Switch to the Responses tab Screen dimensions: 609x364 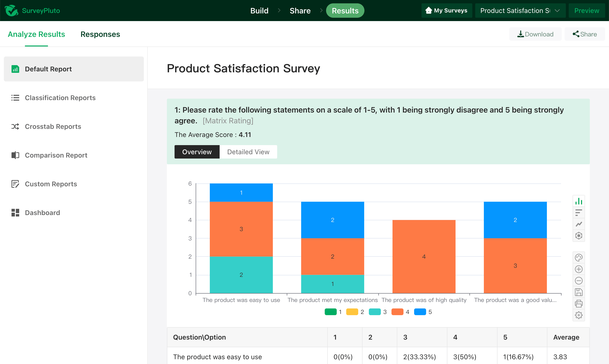[x=100, y=34]
